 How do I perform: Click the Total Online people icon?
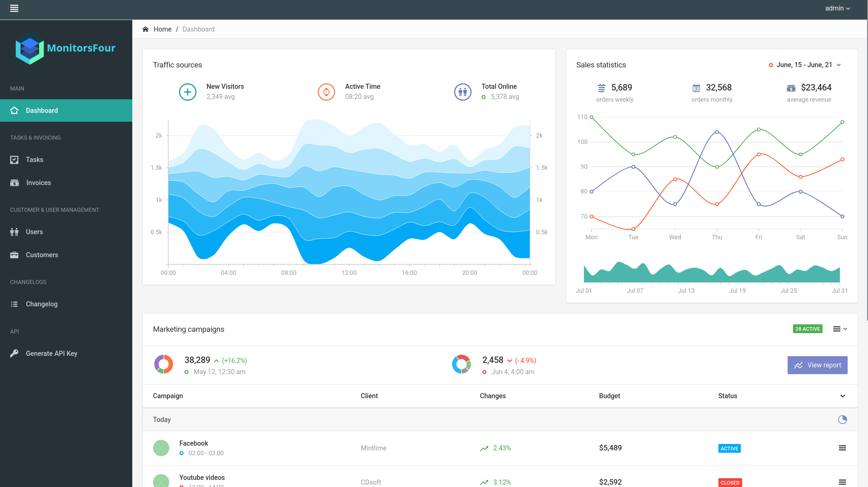coord(463,92)
